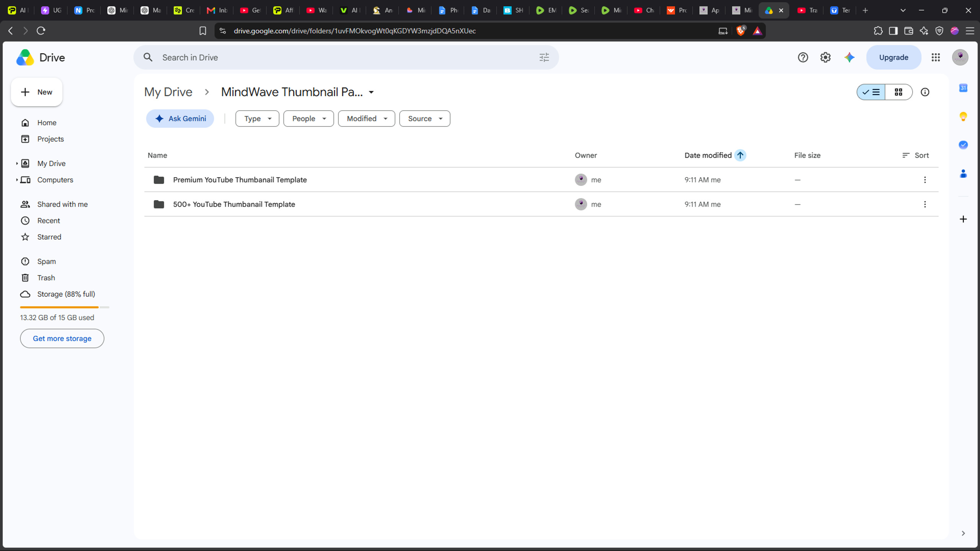Image resolution: width=980 pixels, height=551 pixels.
Task: Expand the MindWave Thumbnail folder menu arrow
Action: (371, 92)
